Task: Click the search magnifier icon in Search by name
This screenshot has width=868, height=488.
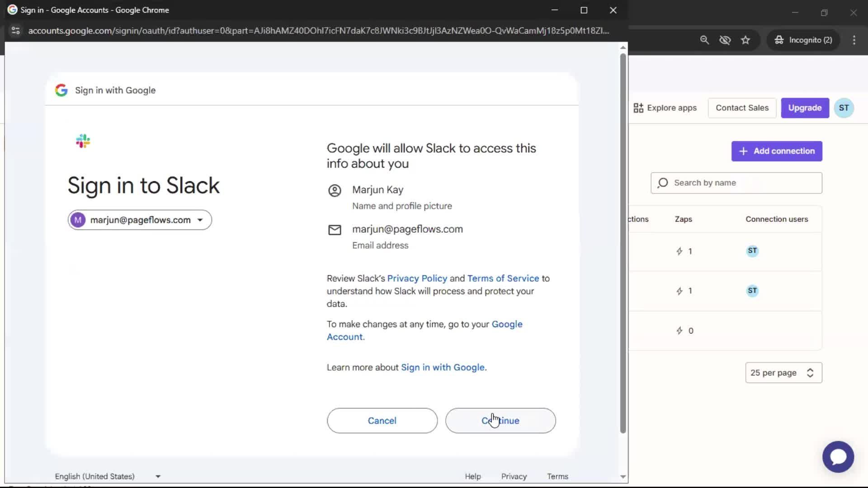Action: coord(663,183)
